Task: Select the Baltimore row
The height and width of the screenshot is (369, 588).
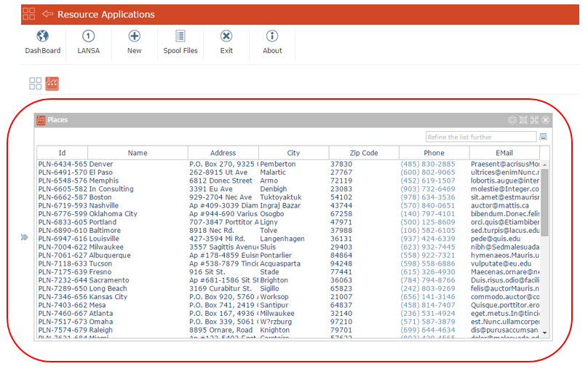Action: [289, 230]
